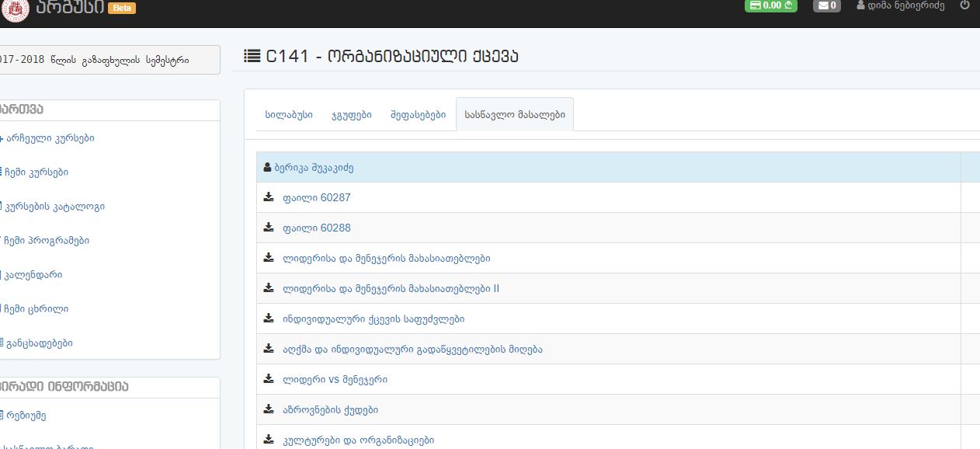Open ლიდერი vs მენეჯერი link
Screen dimensions: 980x449
[335, 379]
